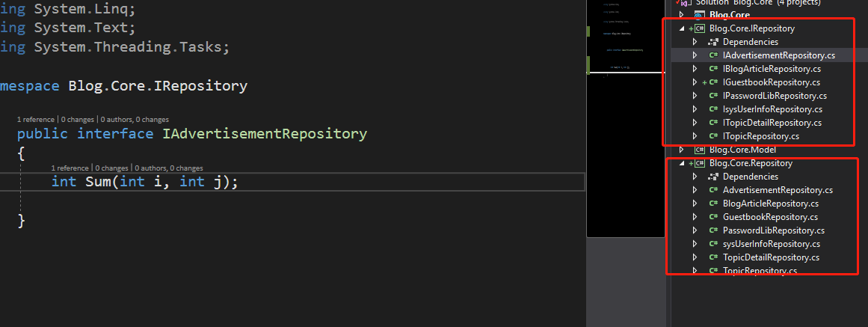Click the C# file icon of IBlogArticleRepository.cs
This screenshot has height=327, width=868.
click(714, 69)
